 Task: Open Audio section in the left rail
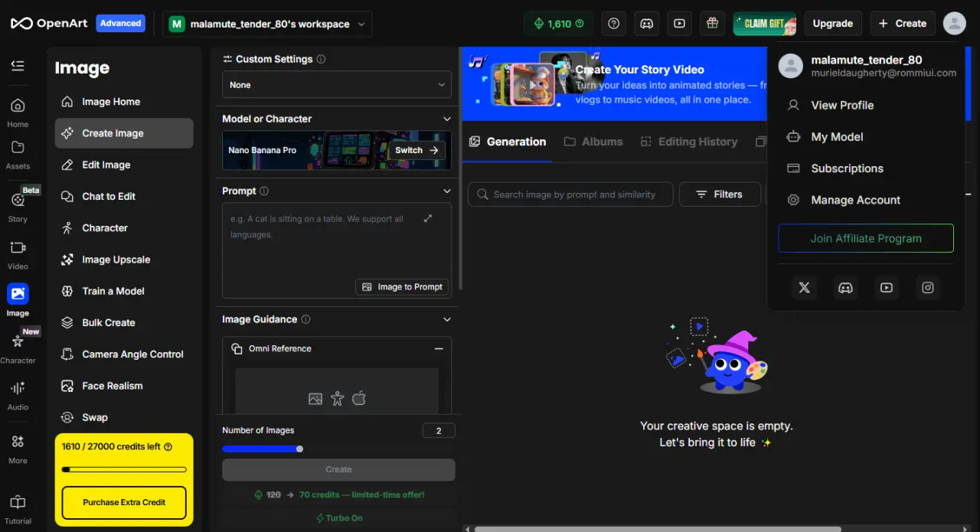[x=18, y=395]
